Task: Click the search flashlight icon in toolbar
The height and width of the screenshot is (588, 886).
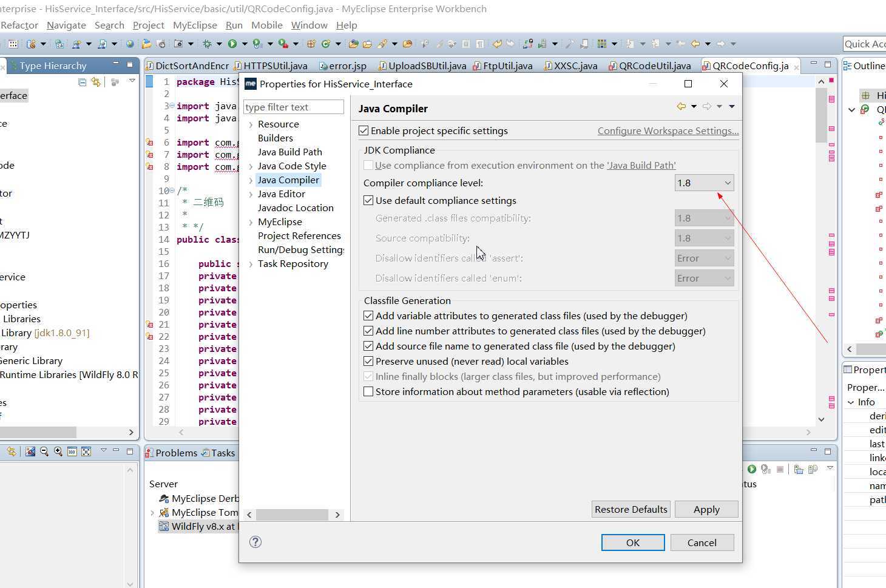Action: coord(382,44)
